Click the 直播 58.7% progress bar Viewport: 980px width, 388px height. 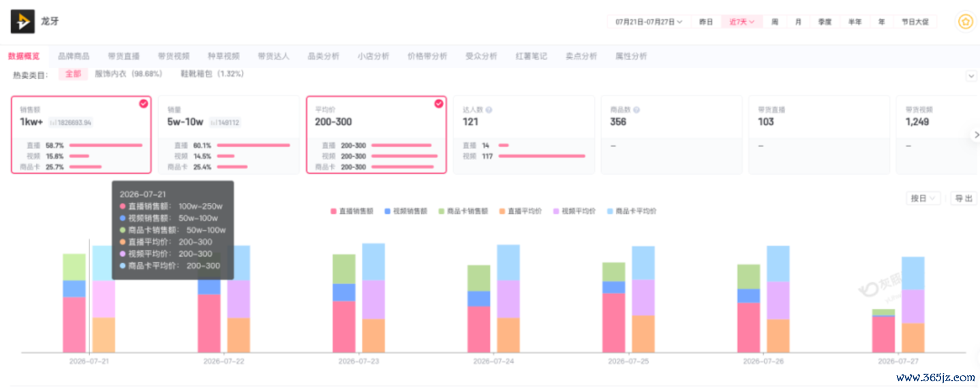coord(106,145)
